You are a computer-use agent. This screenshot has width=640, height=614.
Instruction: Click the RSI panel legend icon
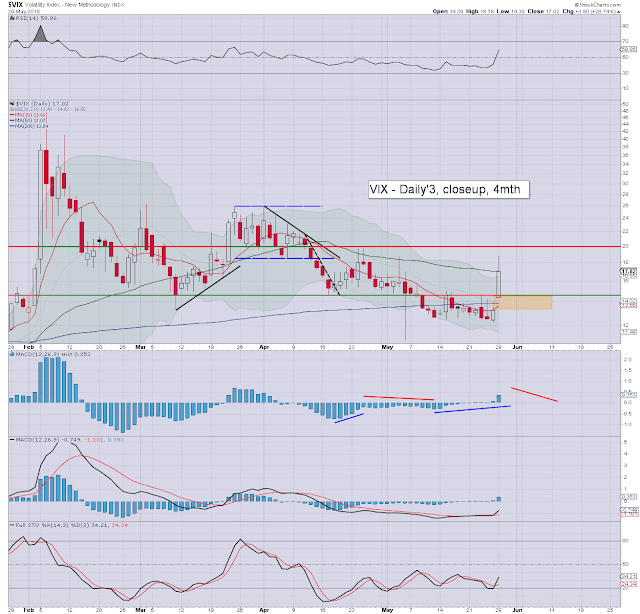11,18
